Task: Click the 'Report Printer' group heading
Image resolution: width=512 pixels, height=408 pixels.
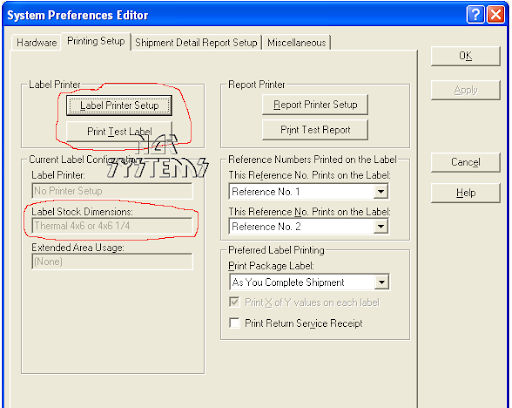Action: pos(256,85)
